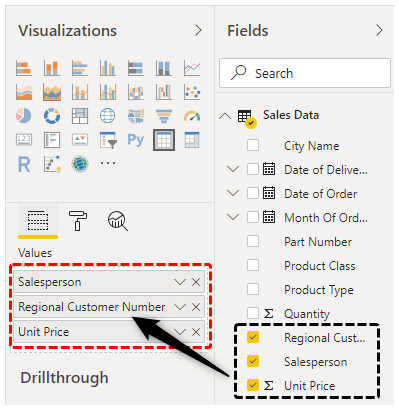This screenshot has width=399, height=410.
Task: Select the stacked bar chart visual
Action: pyautogui.click(x=24, y=68)
